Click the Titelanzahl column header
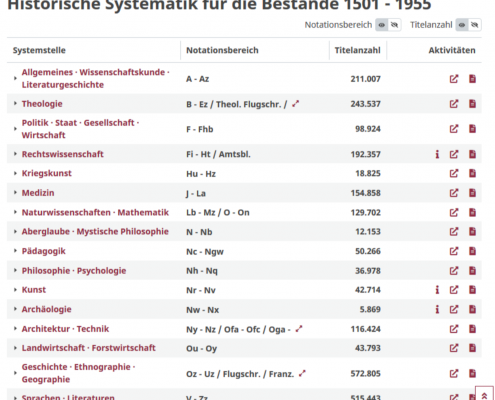The width and height of the screenshot is (495, 400). click(x=357, y=50)
